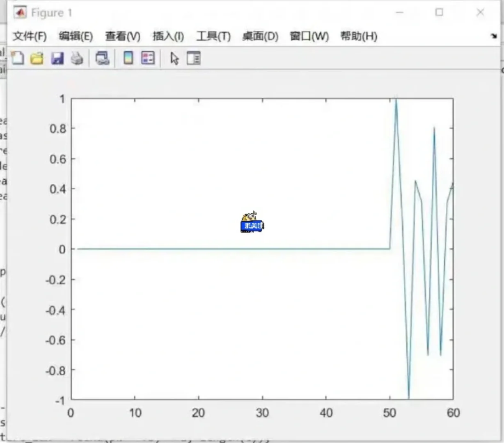Open the 桌面(D) menu

pyautogui.click(x=260, y=37)
